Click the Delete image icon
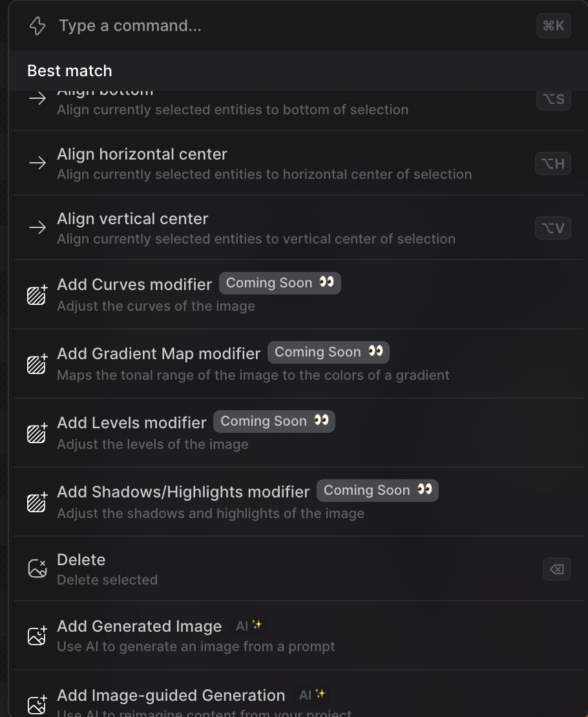Image resolution: width=588 pixels, height=717 pixels. 37,568
